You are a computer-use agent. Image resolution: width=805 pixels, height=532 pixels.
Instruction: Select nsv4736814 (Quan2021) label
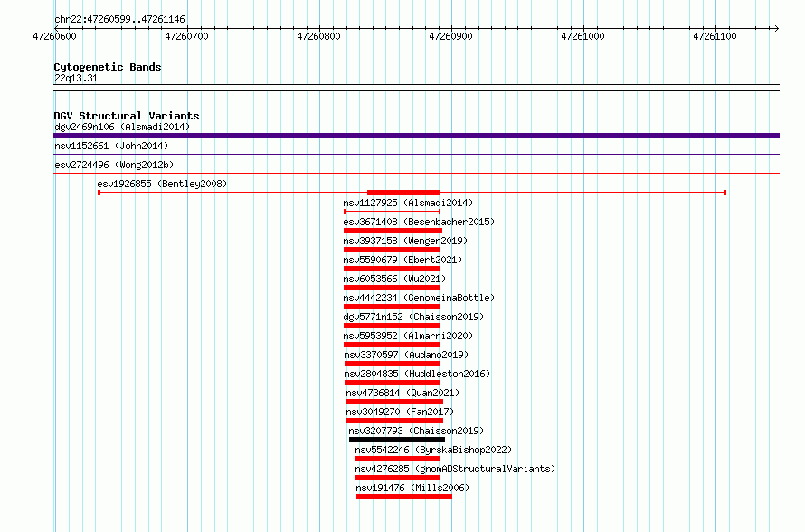pyautogui.click(x=402, y=393)
